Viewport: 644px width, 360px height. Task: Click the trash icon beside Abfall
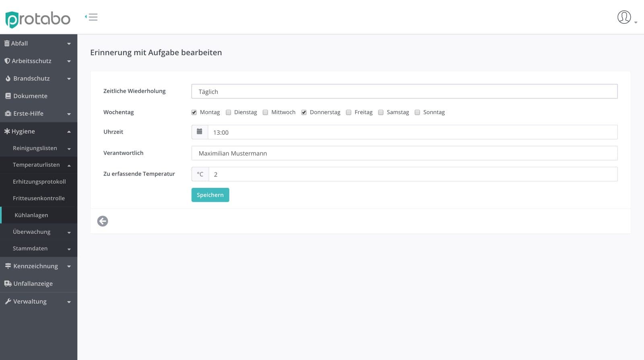coord(7,43)
